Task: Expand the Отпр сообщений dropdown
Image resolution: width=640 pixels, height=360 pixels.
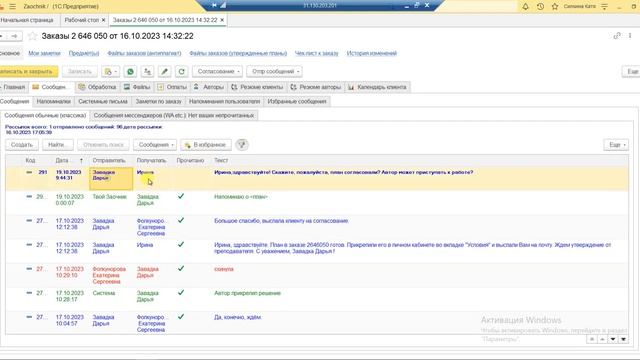Action: 274,71
